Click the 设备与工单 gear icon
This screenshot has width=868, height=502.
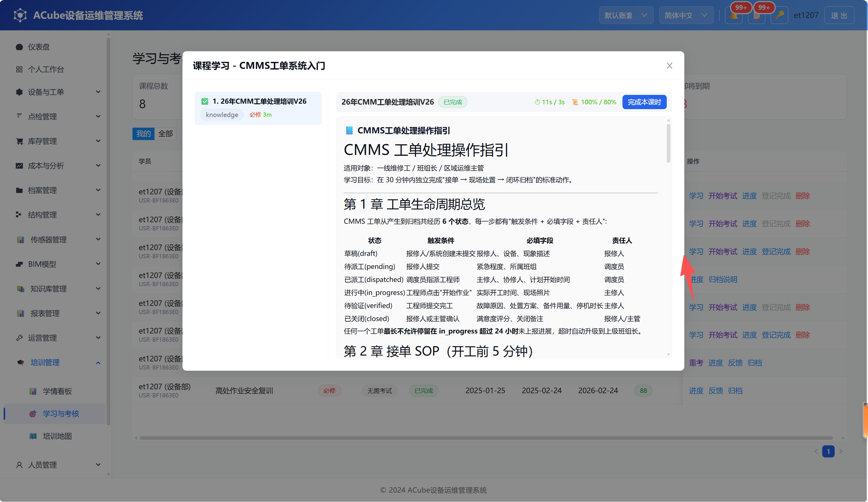19,92
